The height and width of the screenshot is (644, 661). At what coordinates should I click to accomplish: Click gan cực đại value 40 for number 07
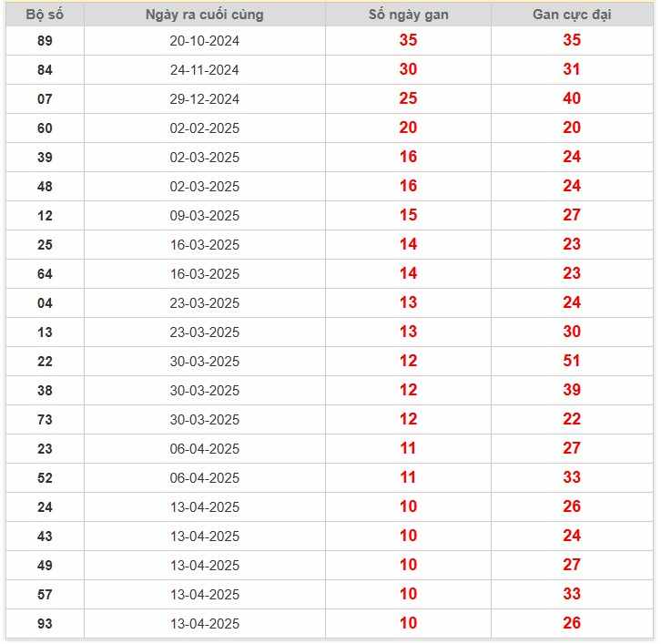[572, 98]
